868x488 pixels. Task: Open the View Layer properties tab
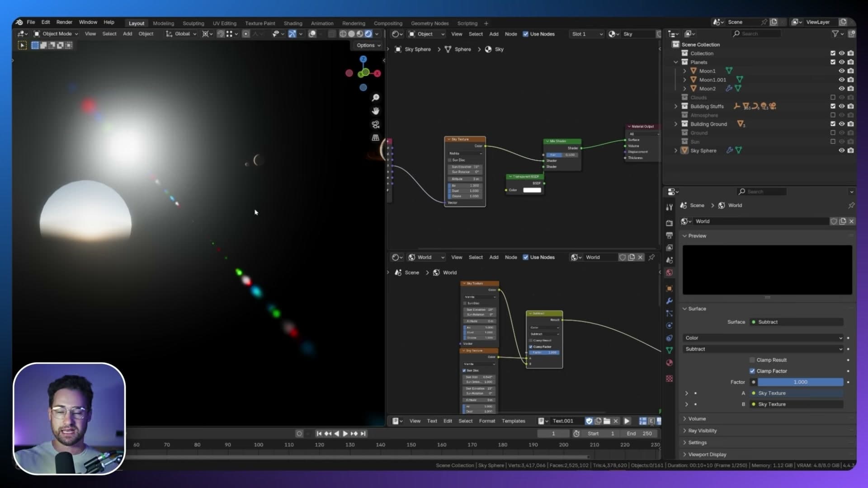pos(670,248)
